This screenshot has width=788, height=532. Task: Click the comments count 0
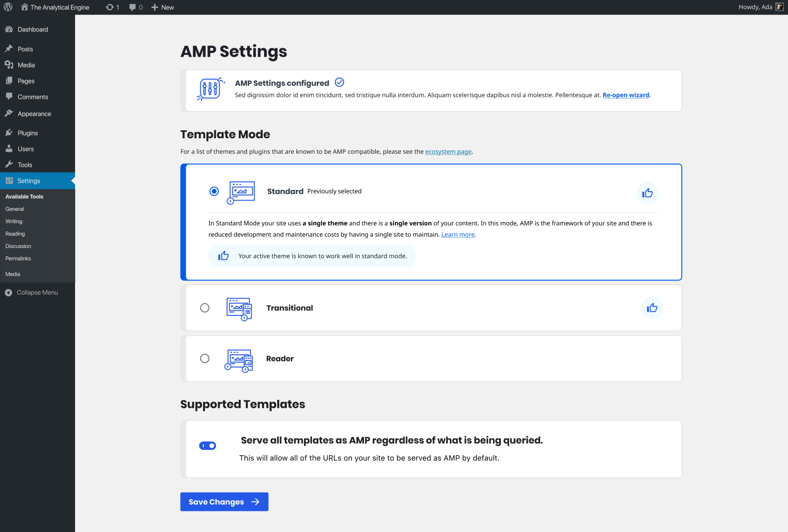point(141,7)
